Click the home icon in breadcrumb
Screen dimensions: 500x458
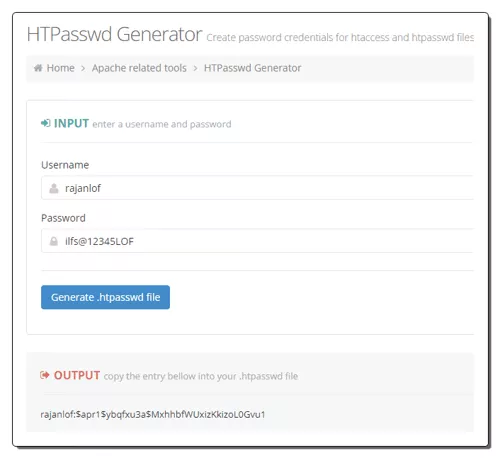tap(38, 68)
